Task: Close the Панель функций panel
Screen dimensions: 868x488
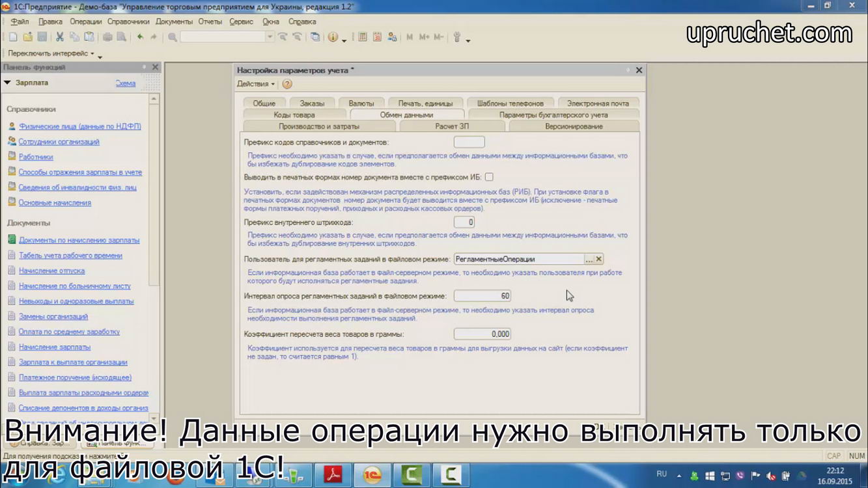Action: point(155,67)
